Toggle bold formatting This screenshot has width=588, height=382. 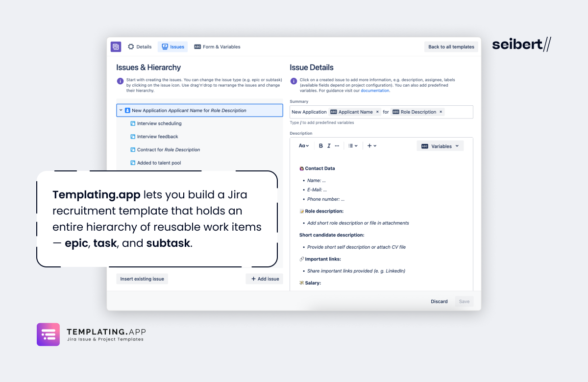coord(321,146)
